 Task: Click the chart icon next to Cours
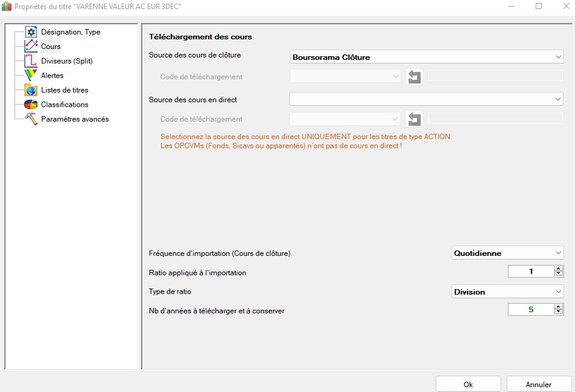pos(31,47)
